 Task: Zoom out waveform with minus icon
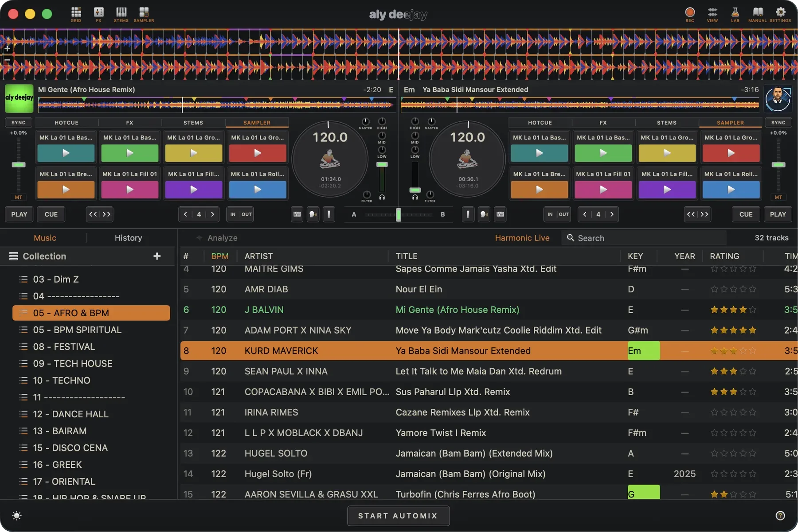click(x=7, y=60)
